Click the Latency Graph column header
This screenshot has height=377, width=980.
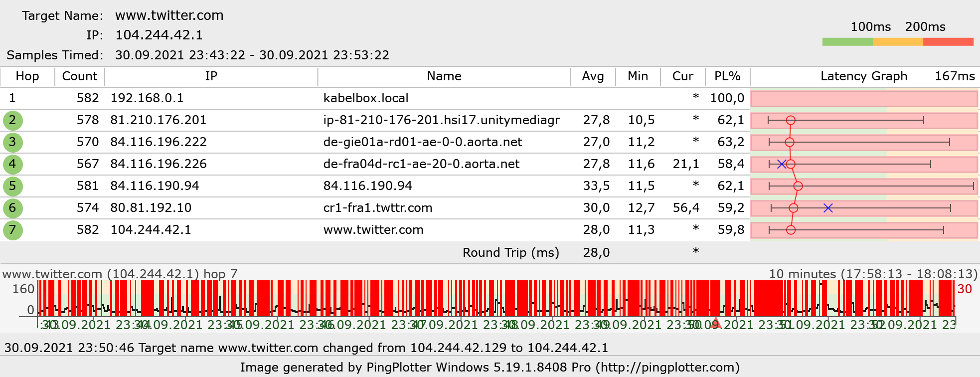tap(863, 76)
